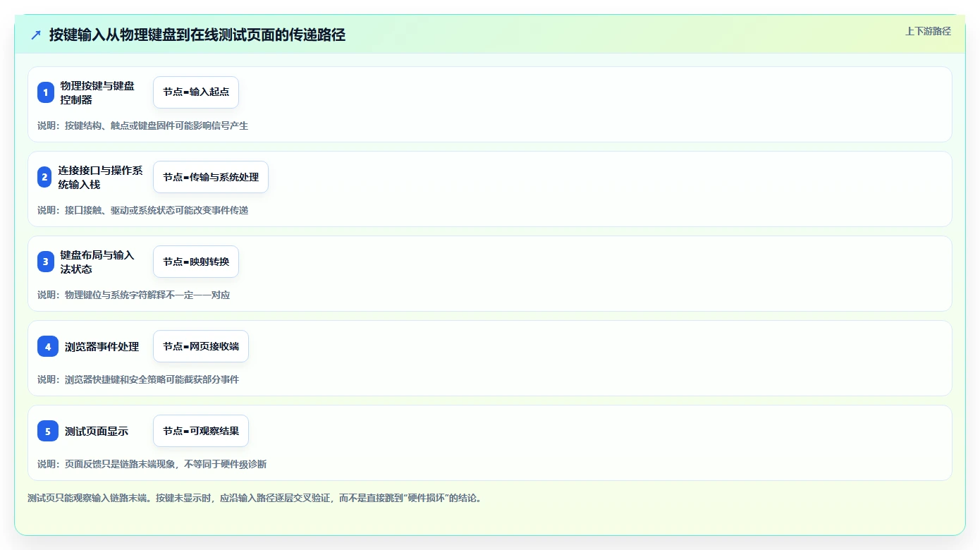This screenshot has height=550, width=980.
Task: Select the 节点=输入起点 tag
Action: click(x=196, y=92)
